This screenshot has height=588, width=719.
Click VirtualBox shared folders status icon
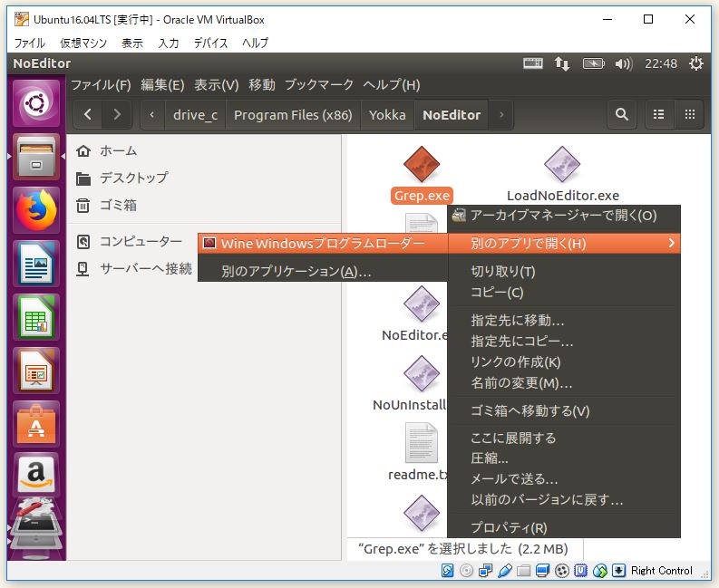pos(523,571)
